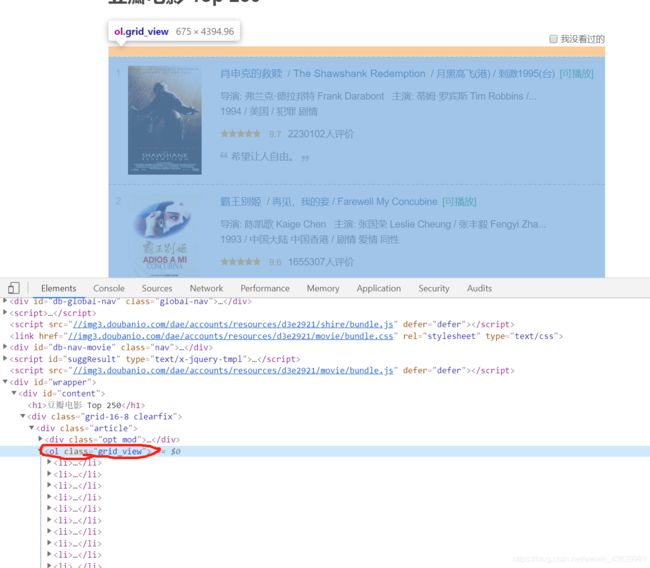Click 可播放 link beside Shawshank Redemption
Image resolution: width=650 pixels, height=568 pixels.
[x=576, y=74]
